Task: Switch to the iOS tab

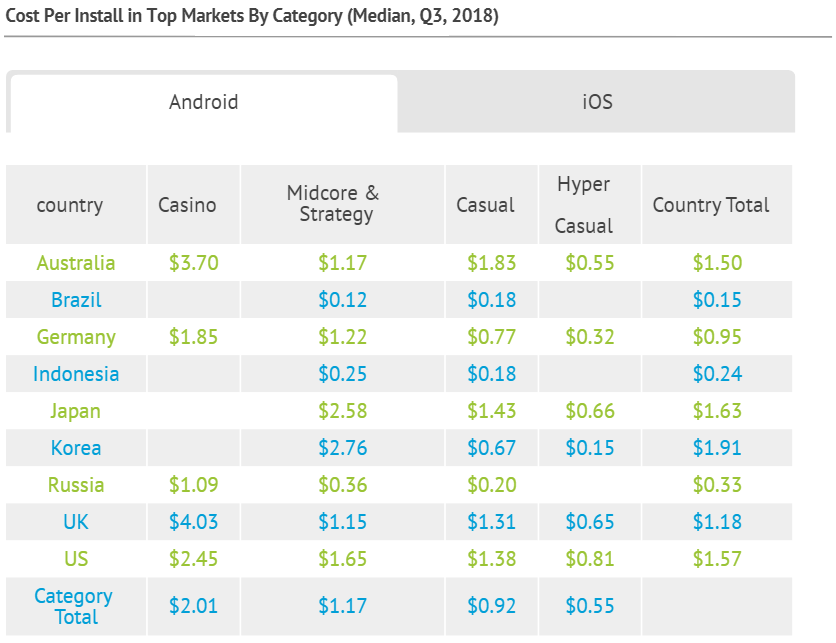Action: [x=597, y=102]
